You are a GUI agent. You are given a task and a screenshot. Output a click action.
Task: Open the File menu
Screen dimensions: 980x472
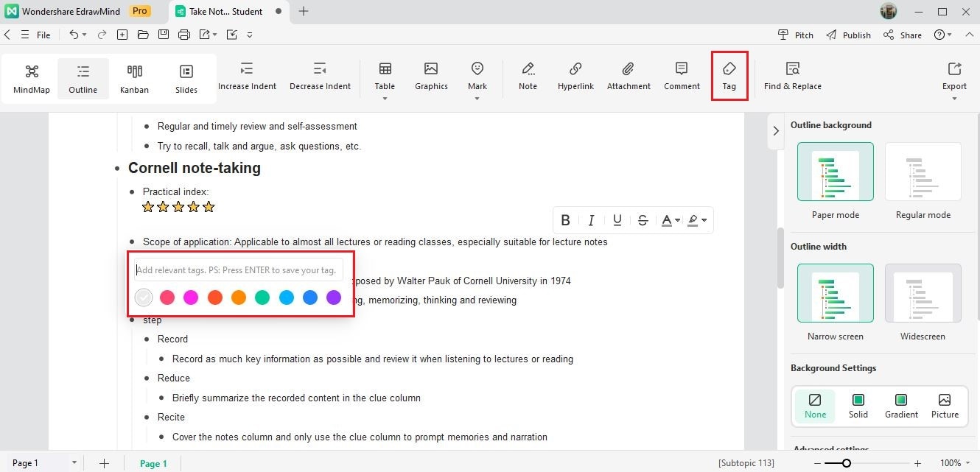pyautogui.click(x=36, y=35)
